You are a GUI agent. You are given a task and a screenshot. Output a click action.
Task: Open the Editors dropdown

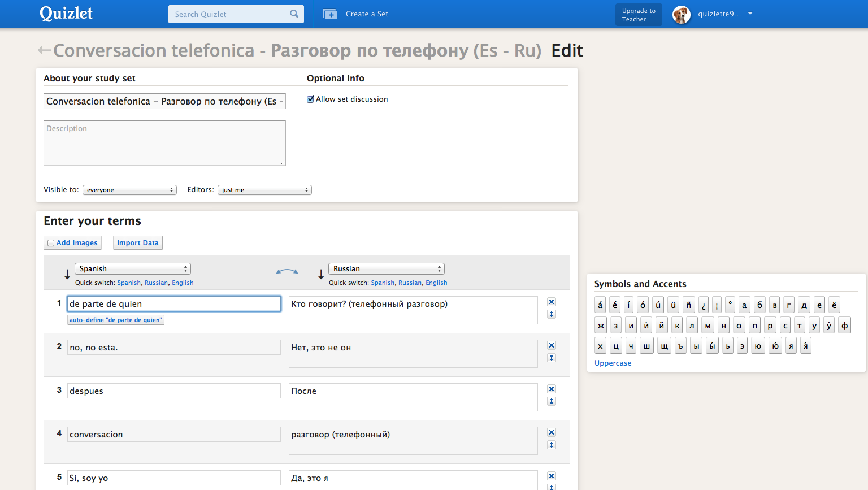(264, 190)
